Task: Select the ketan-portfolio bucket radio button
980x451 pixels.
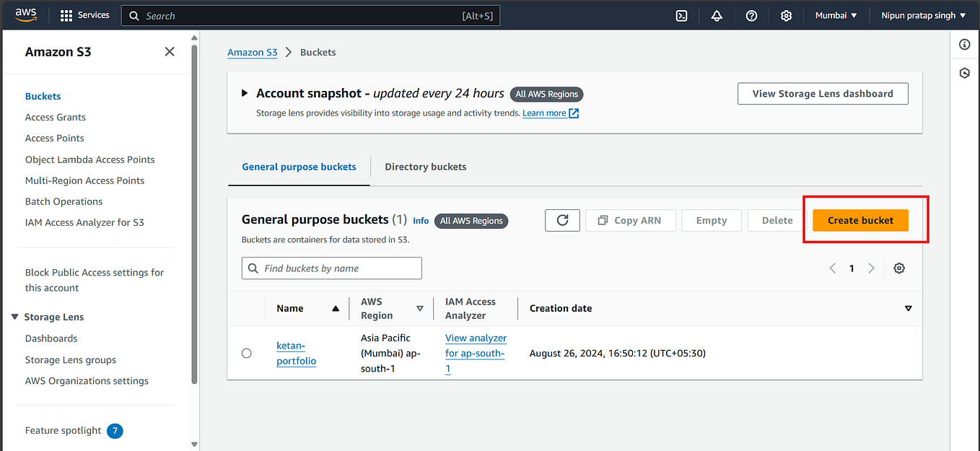Action: tap(247, 353)
